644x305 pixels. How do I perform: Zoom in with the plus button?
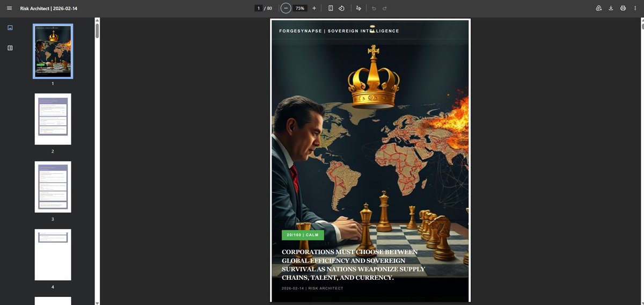[314, 8]
